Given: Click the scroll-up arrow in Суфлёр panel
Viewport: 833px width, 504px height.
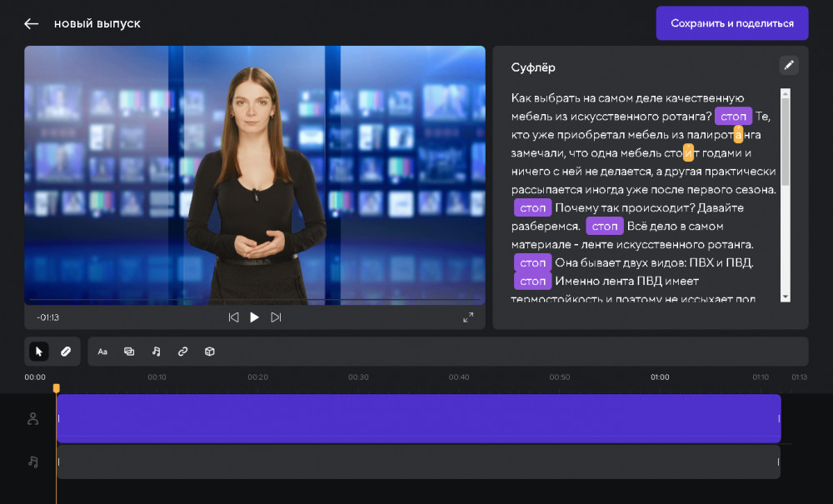Looking at the screenshot, I should coord(786,93).
